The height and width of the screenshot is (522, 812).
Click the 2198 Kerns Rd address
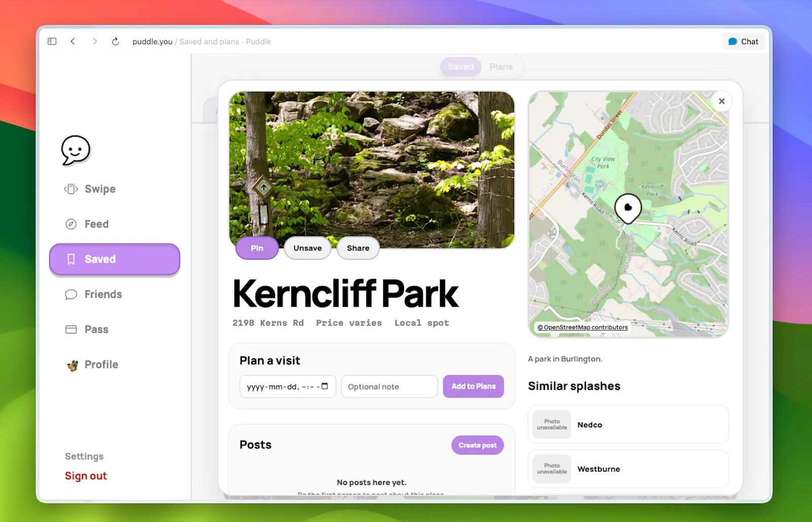[x=268, y=323]
